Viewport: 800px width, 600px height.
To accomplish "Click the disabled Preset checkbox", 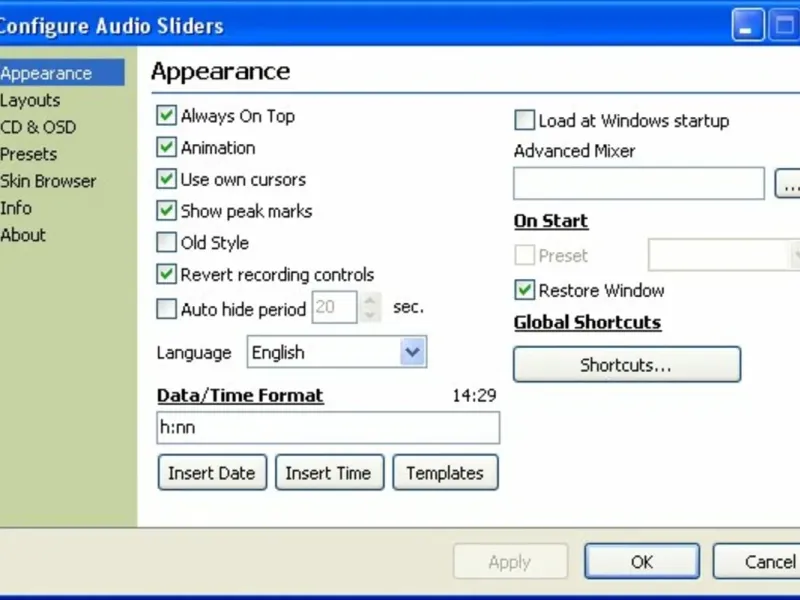I will [524, 255].
